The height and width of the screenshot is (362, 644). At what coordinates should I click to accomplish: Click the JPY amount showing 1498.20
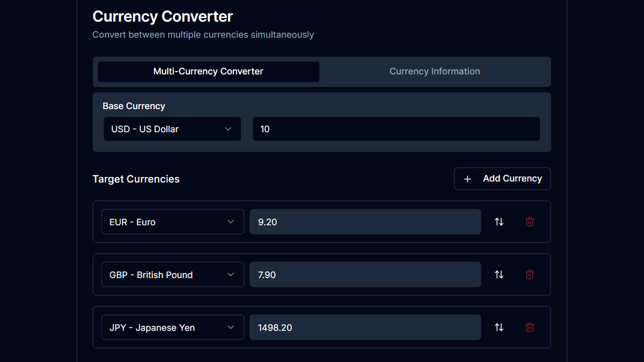pyautogui.click(x=365, y=327)
